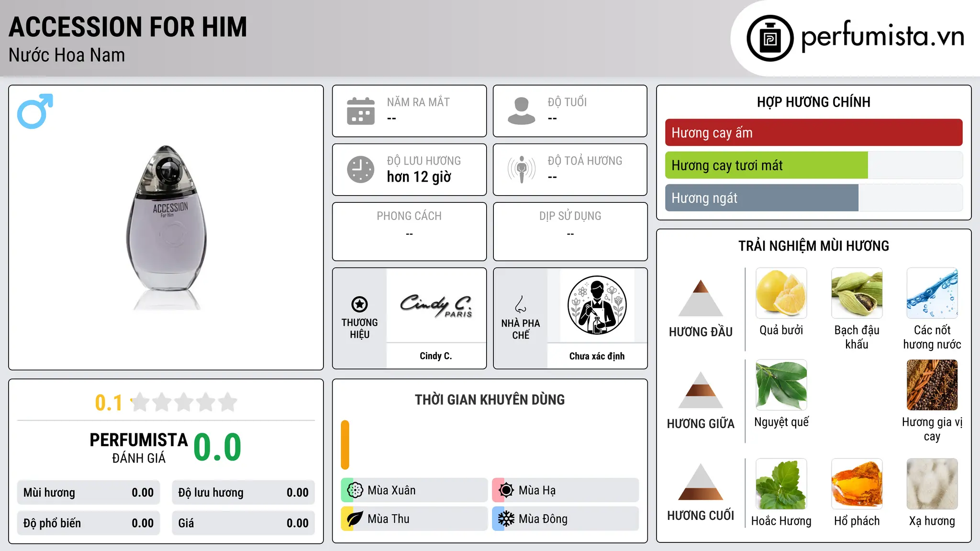Click the HỢP HƯƠNG CHÍNH heading
The image size is (980, 551).
coord(813,102)
